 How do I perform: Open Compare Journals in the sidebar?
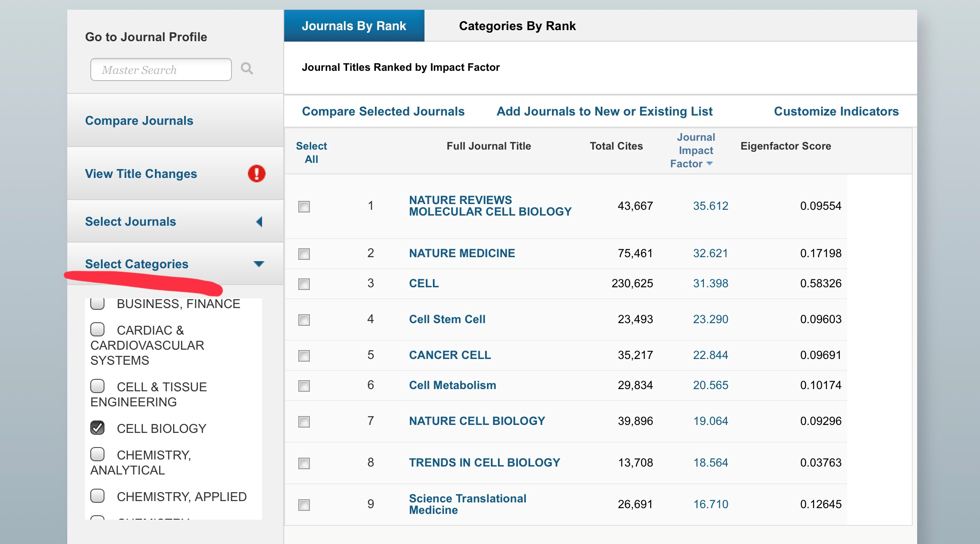(x=139, y=121)
